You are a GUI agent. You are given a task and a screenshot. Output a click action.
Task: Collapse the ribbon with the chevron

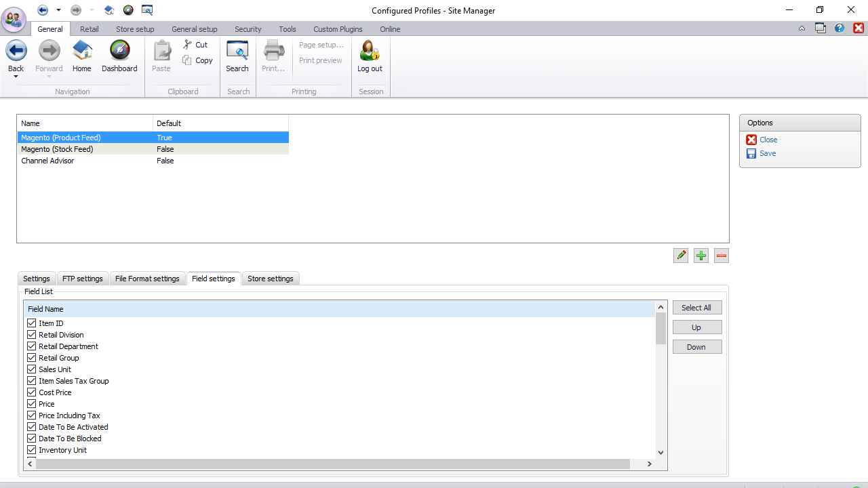802,28
